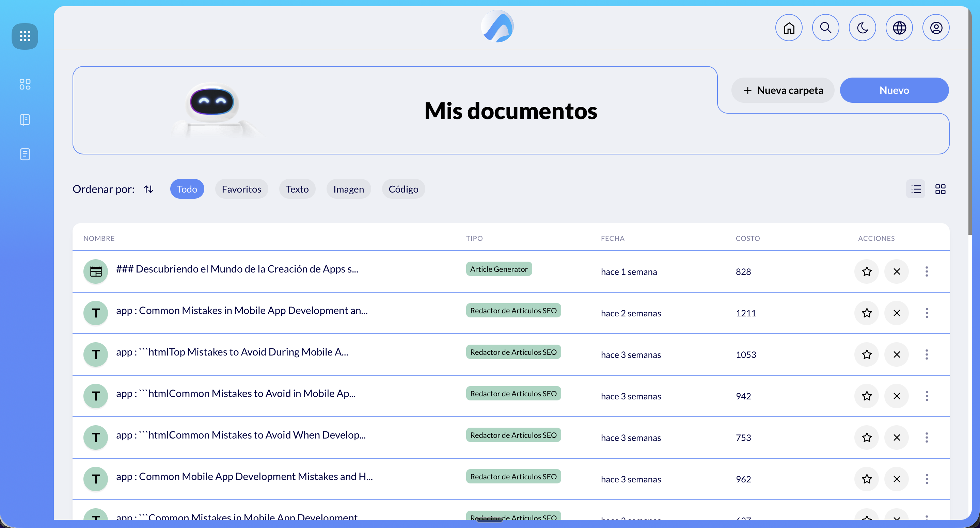980x528 pixels.
Task: Open language selector globe icon
Action: (899, 28)
